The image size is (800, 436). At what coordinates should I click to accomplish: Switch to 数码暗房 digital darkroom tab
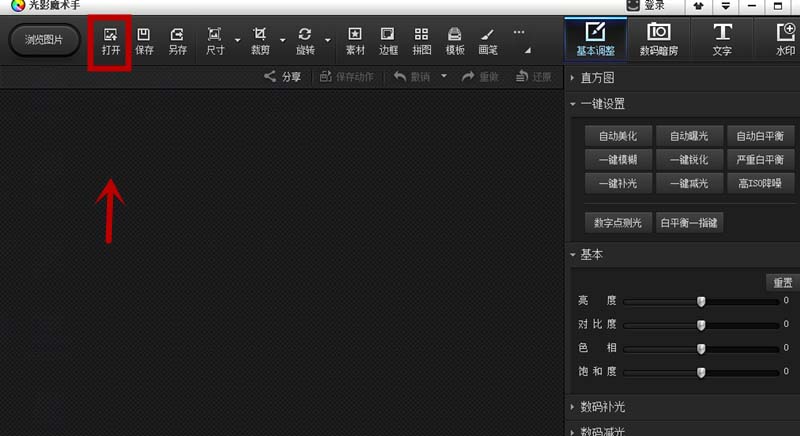coord(658,39)
